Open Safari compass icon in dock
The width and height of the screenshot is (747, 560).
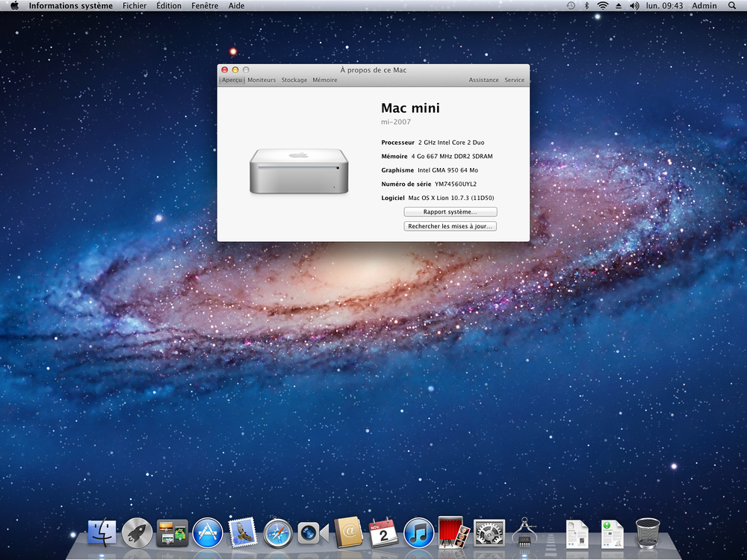click(278, 533)
